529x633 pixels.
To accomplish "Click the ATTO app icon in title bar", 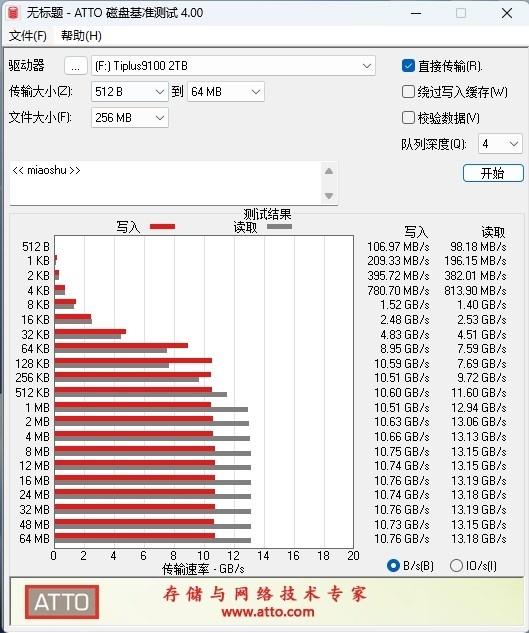I will click(x=13, y=13).
